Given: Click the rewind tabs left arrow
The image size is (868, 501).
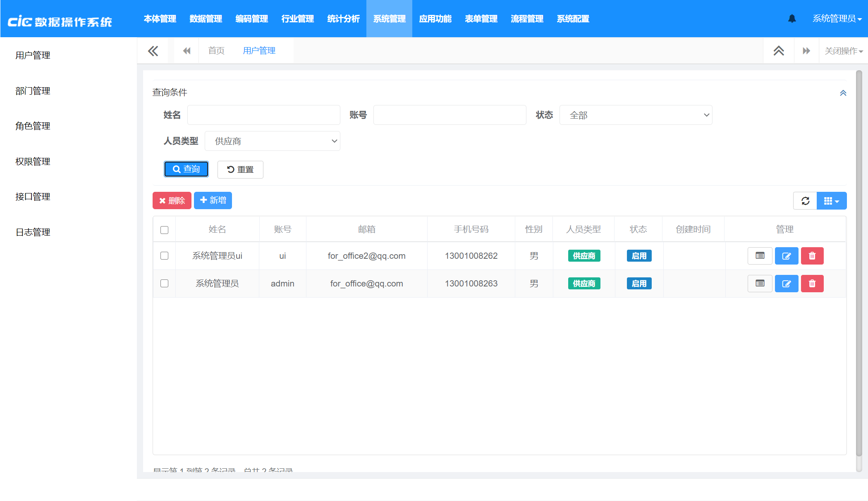Looking at the screenshot, I should [x=187, y=51].
